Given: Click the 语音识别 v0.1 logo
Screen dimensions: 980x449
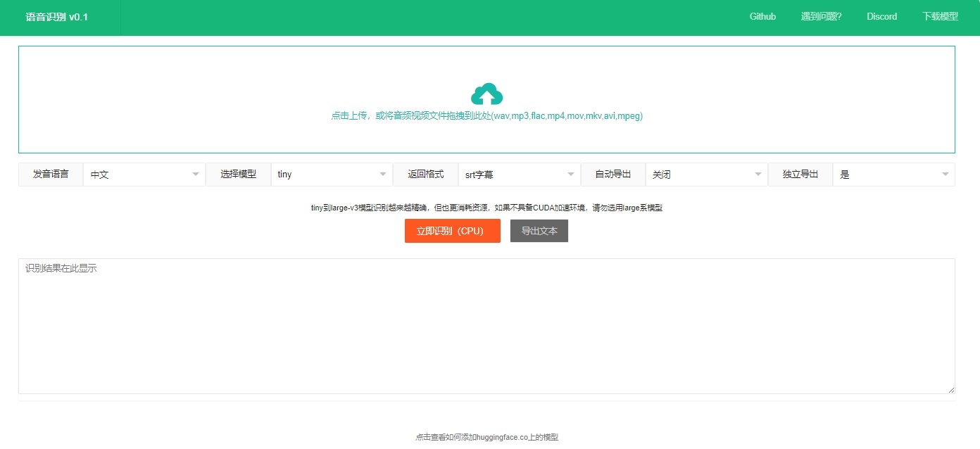Looking at the screenshot, I should [58, 16].
